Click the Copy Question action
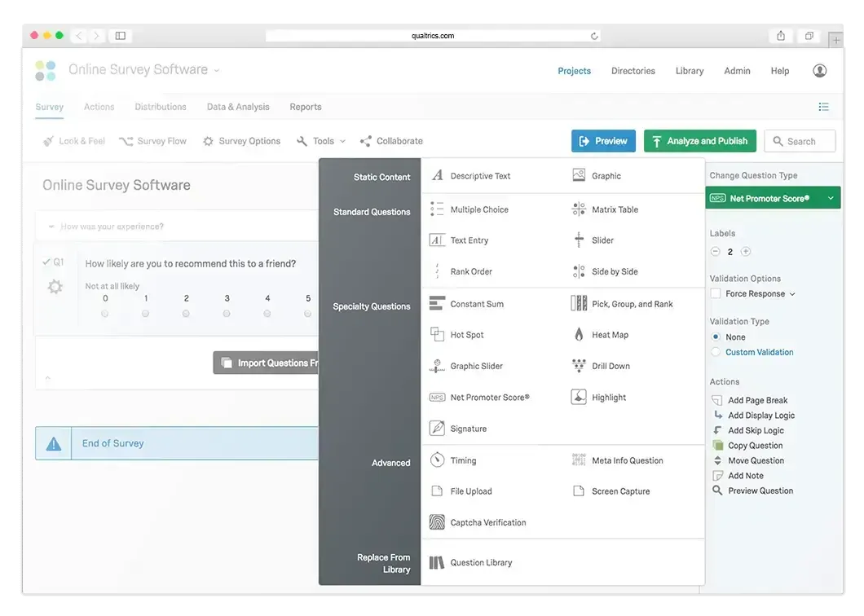Screen dimensions: 864x616 [747, 445]
